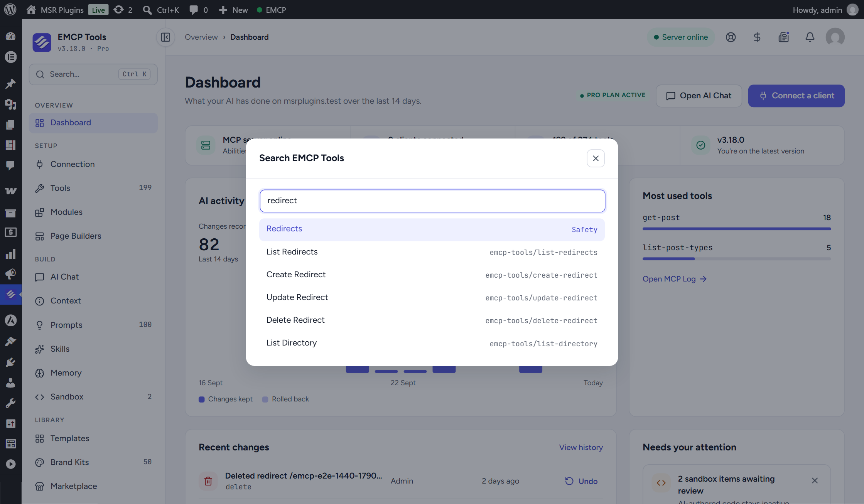Image resolution: width=864 pixels, height=504 pixels.
Task: Open Context in sidebar
Action: pyautogui.click(x=93, y=301)
